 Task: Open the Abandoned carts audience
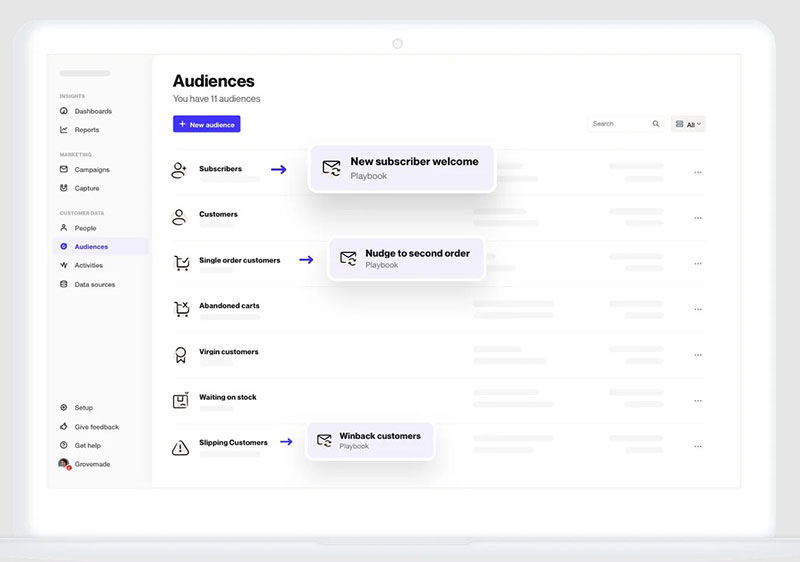(229, 305)
